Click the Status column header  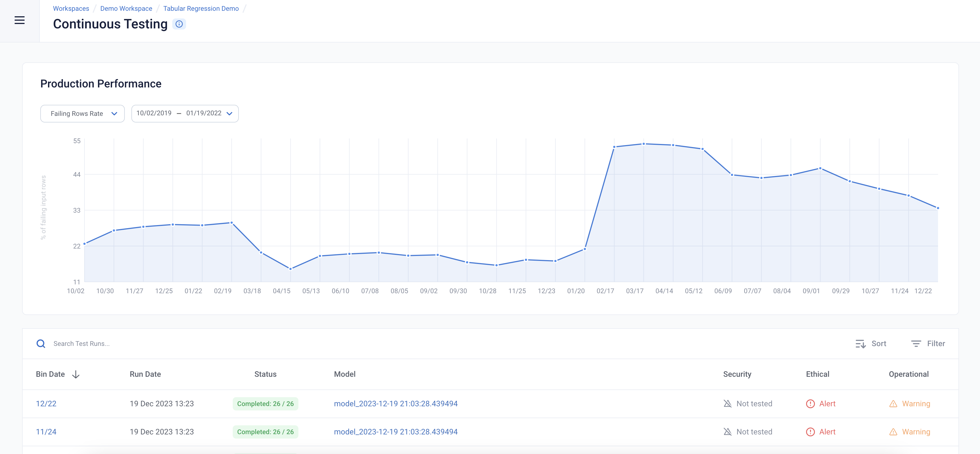click(266, 374)
